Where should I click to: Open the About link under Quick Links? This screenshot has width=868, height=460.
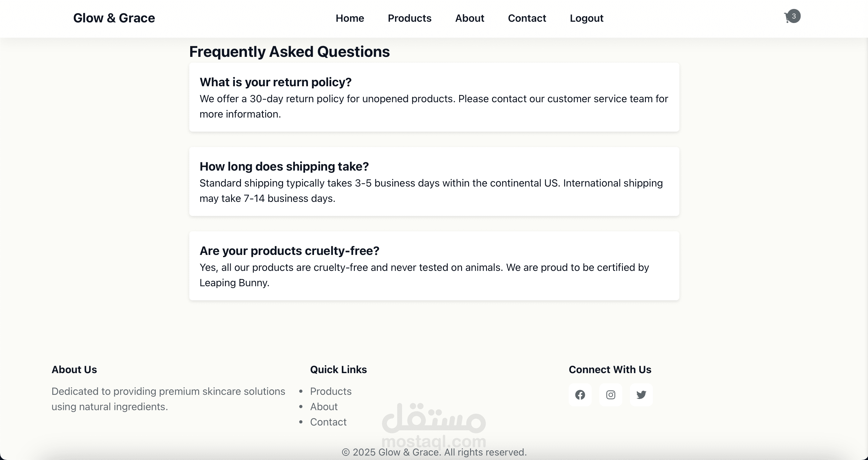[x=324, y=407]
